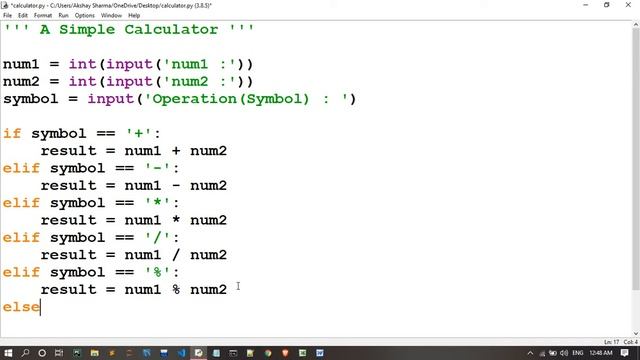Image resolution: width=640 pixels, height=360 pixels.
Task: Click the 'else' keyword on last line
Action: tap(21, 307)
